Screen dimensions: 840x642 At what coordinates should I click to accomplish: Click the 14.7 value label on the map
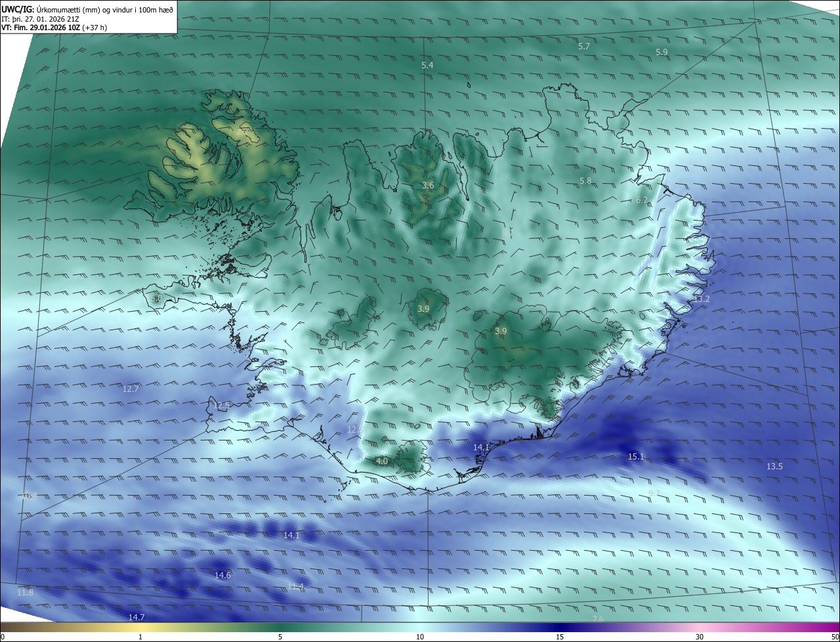[x=136, y=618]
